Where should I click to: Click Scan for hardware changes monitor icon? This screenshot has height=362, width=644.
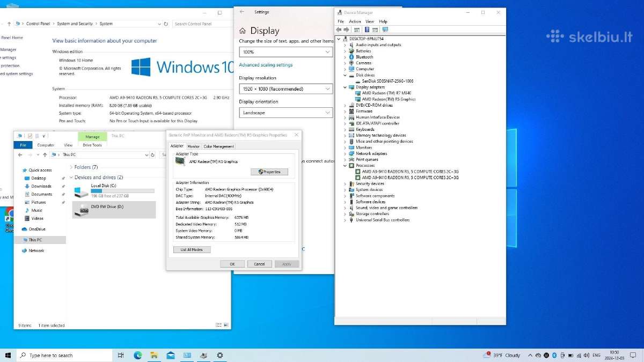(x=385, y=29)
